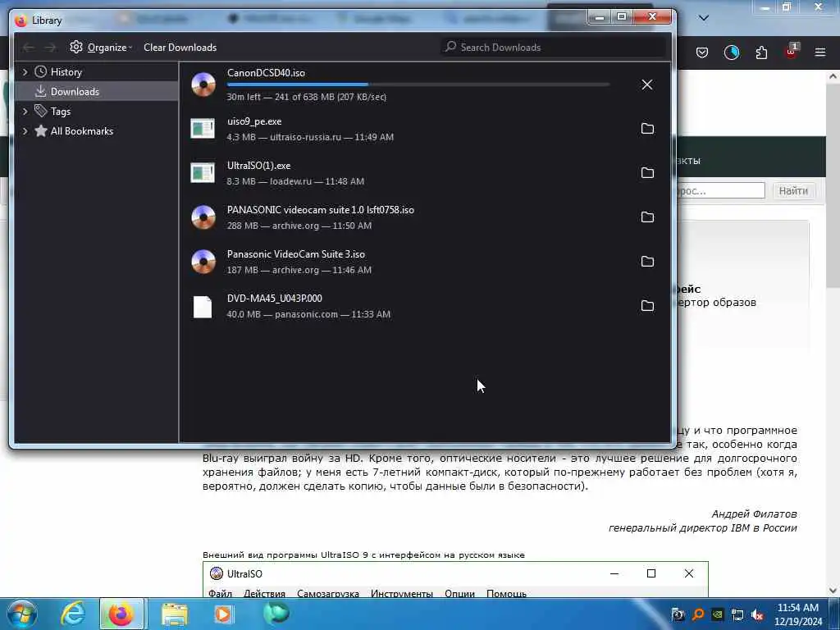This screenshot has height=630, width=840.
Task: Click the muted volume tray icon
Action: [x=757, y=614]
